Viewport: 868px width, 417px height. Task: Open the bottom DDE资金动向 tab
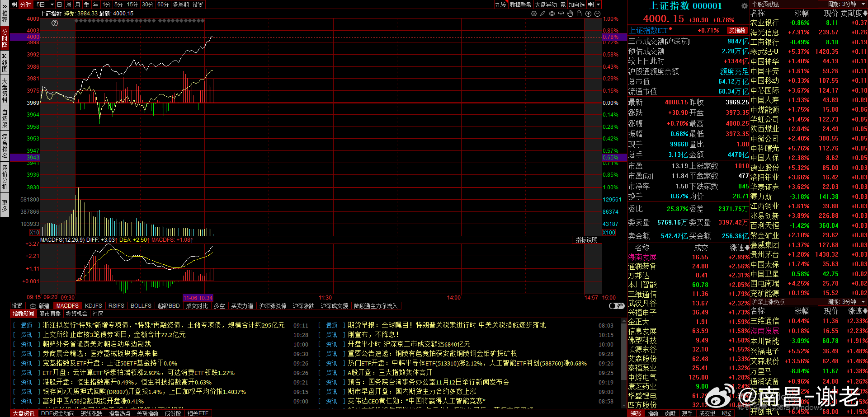pyautogui.click(x=57, y=413)
